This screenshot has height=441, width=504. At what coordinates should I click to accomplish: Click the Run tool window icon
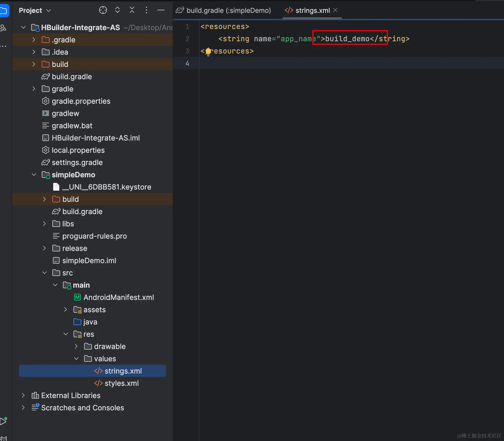tap(3, 421)
